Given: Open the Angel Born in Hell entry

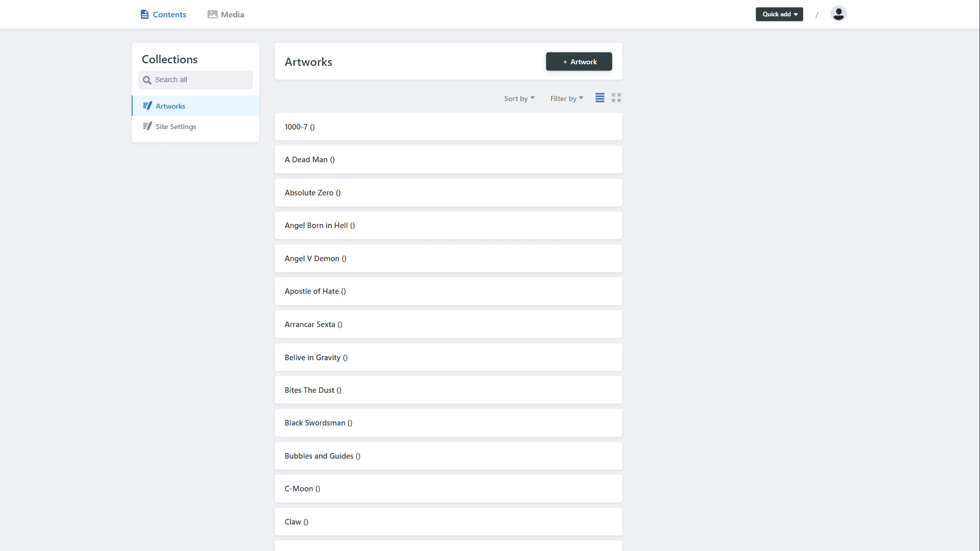Looking at the screenshot, I should (x=448, y=226).
